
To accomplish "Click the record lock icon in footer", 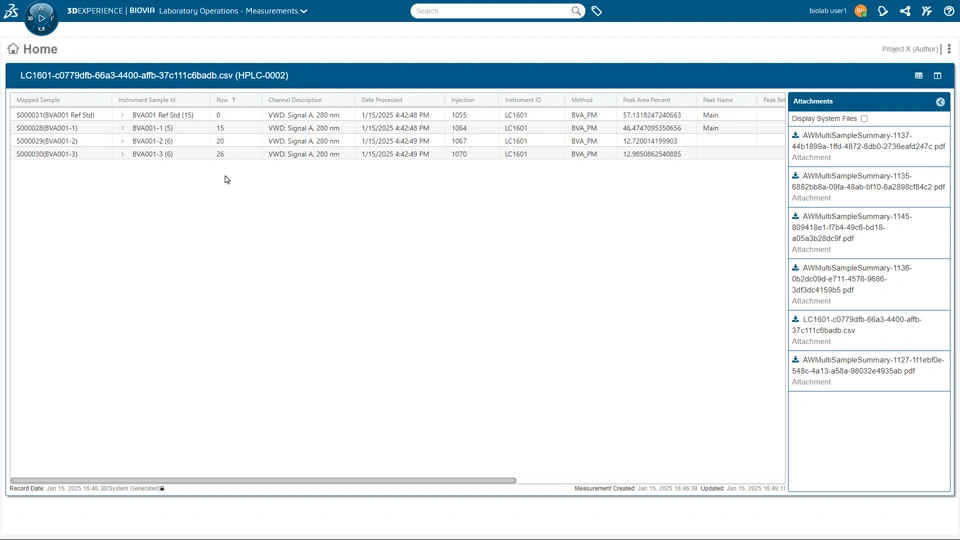I will (x=162, y=489).
